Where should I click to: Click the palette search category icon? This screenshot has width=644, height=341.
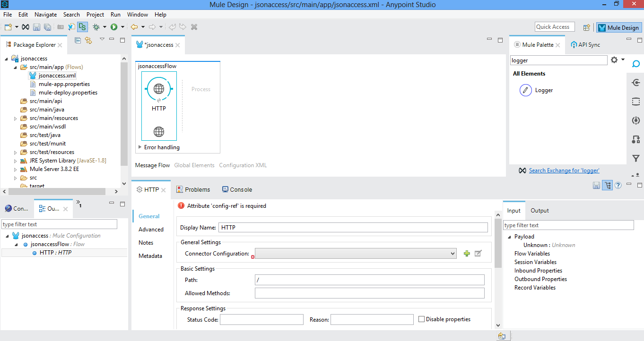pos(636,64)
